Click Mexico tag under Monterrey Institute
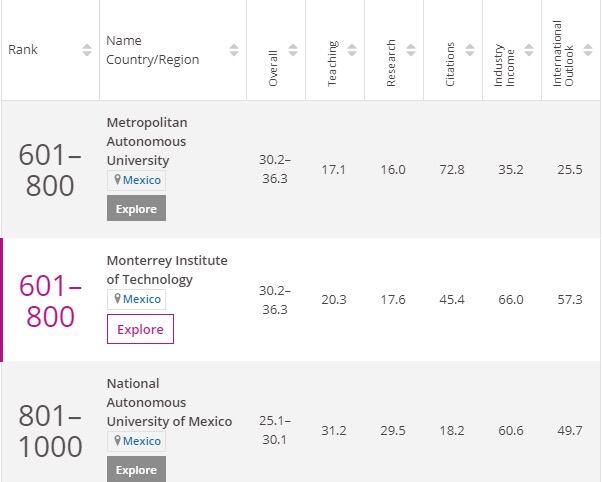 141,299
